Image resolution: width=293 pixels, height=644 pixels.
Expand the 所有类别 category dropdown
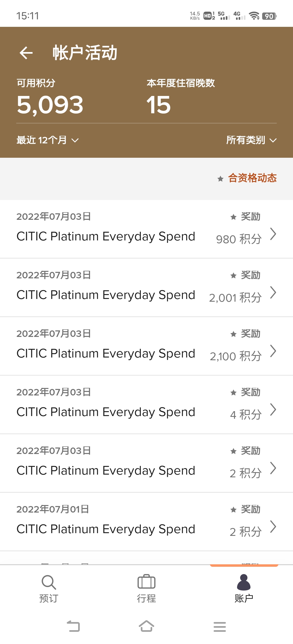click(x=251, y=140)
